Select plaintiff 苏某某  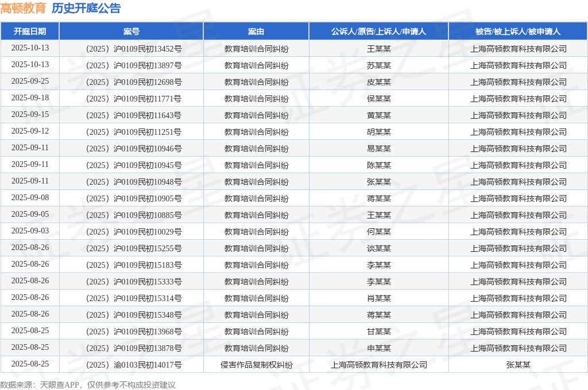point(379,65)
